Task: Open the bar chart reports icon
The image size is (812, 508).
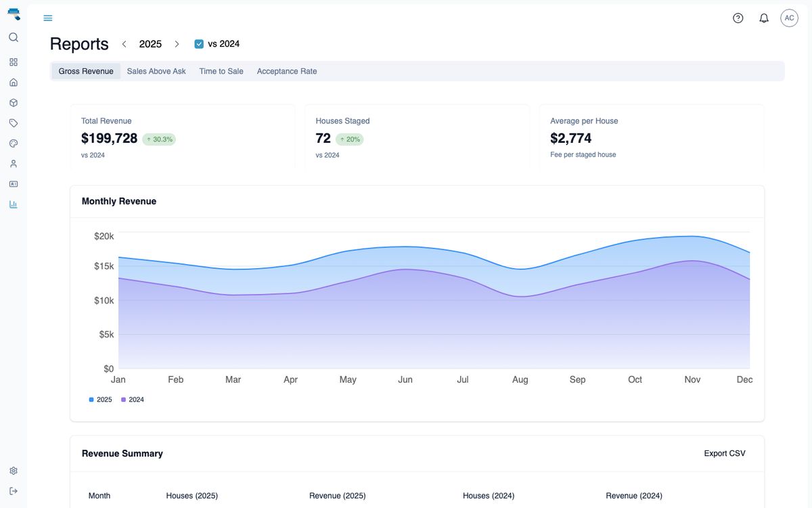Action: click(x=14, y=205)
